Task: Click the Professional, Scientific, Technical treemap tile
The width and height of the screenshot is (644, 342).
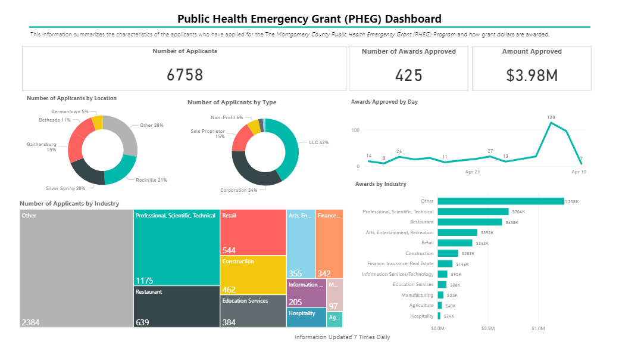Action: coord(176,247)
